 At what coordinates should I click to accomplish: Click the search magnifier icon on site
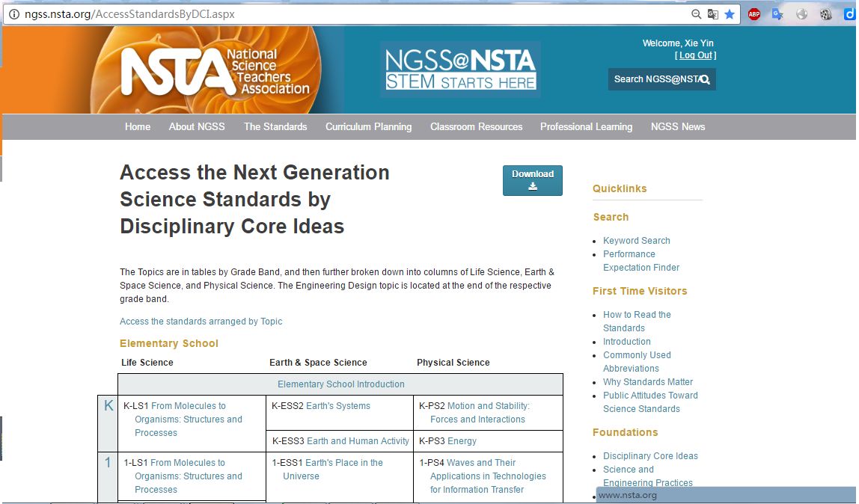(x=705, y=79)
